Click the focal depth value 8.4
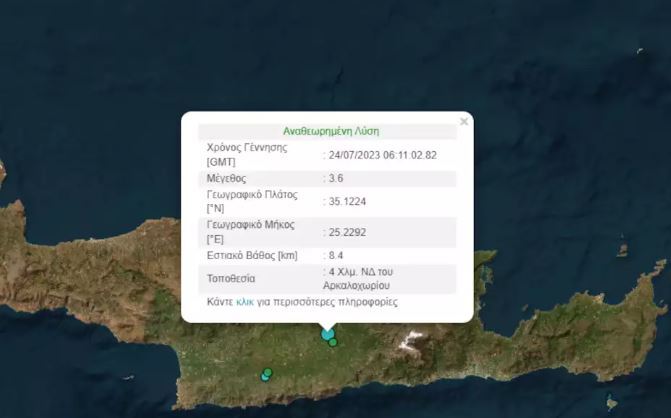Viewport: 671px width, 418px height. point(337,255)
